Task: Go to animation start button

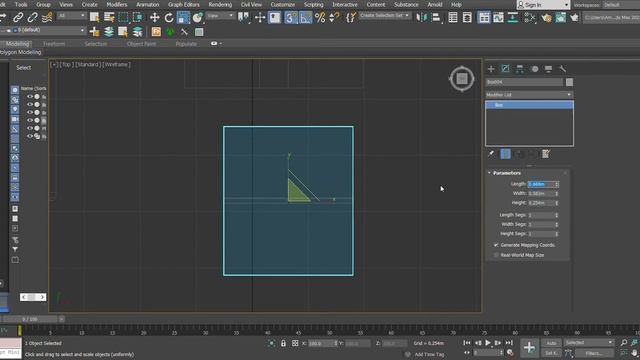Action: click(x=467, y=343)
